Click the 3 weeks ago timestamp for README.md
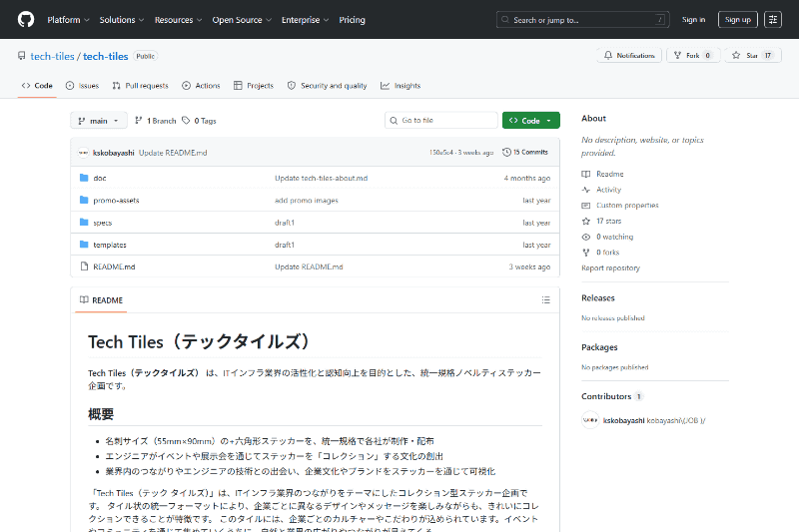799x532 pixels. (529, 266)
